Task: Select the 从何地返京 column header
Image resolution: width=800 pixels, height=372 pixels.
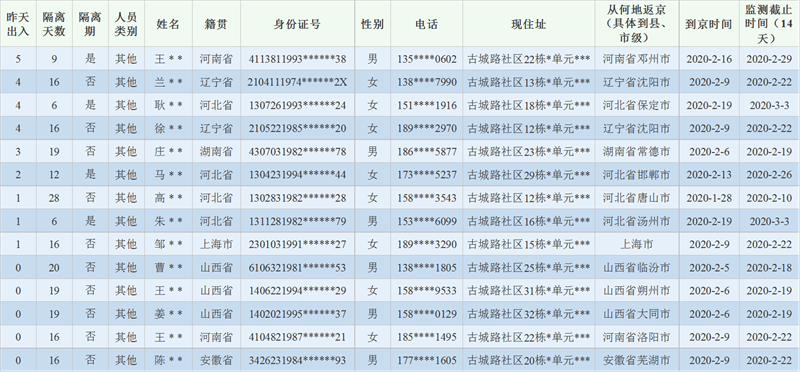Action: point(636,24)
